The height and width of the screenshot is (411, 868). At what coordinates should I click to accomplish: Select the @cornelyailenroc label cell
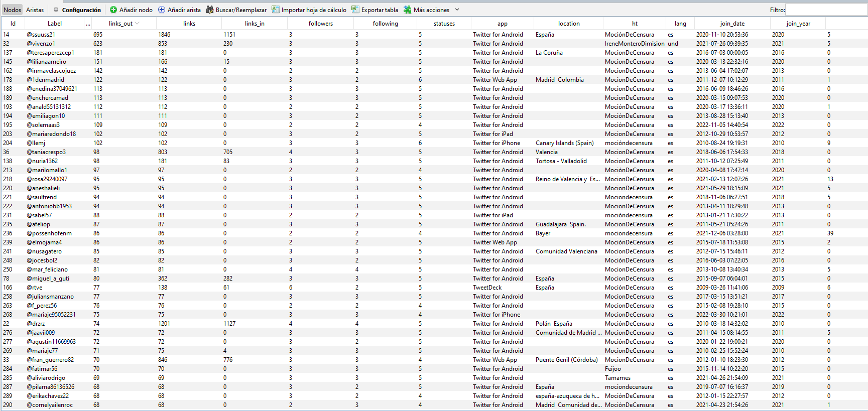pos(49,405)
